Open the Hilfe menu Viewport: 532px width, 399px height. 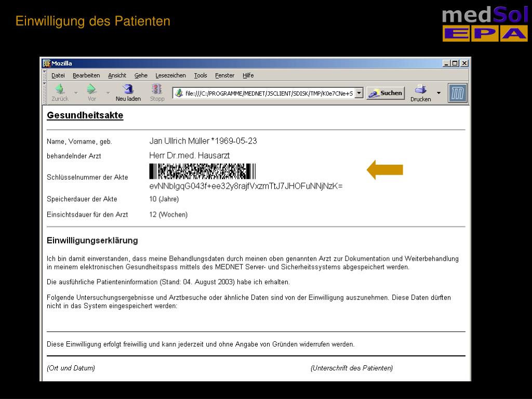coord(248,75)
